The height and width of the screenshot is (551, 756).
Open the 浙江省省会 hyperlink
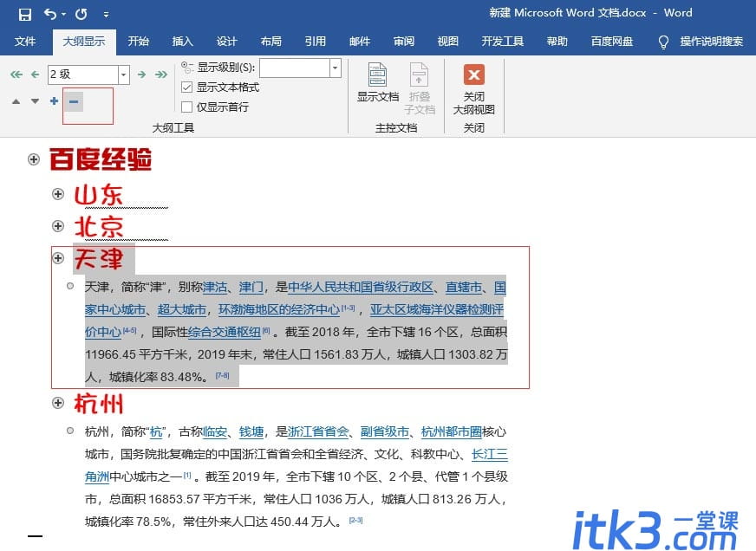(x=318, y=432)
